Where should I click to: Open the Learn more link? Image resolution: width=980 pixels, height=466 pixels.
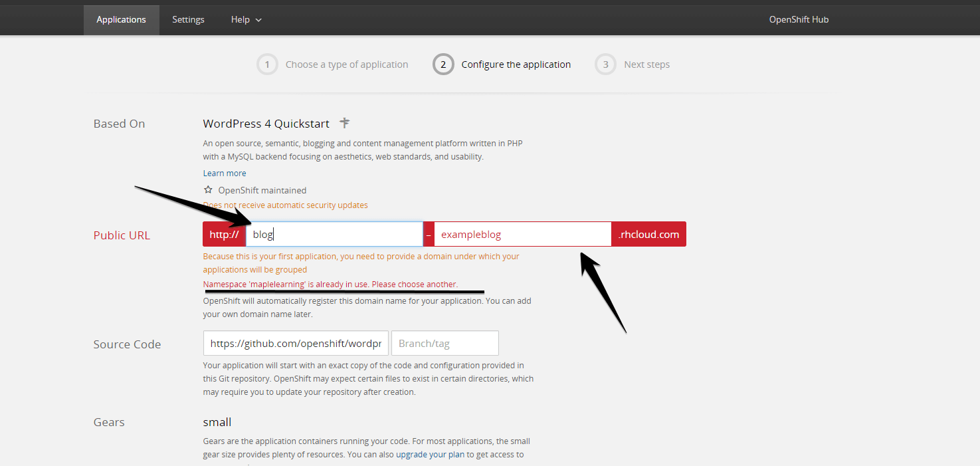point(225,173)
